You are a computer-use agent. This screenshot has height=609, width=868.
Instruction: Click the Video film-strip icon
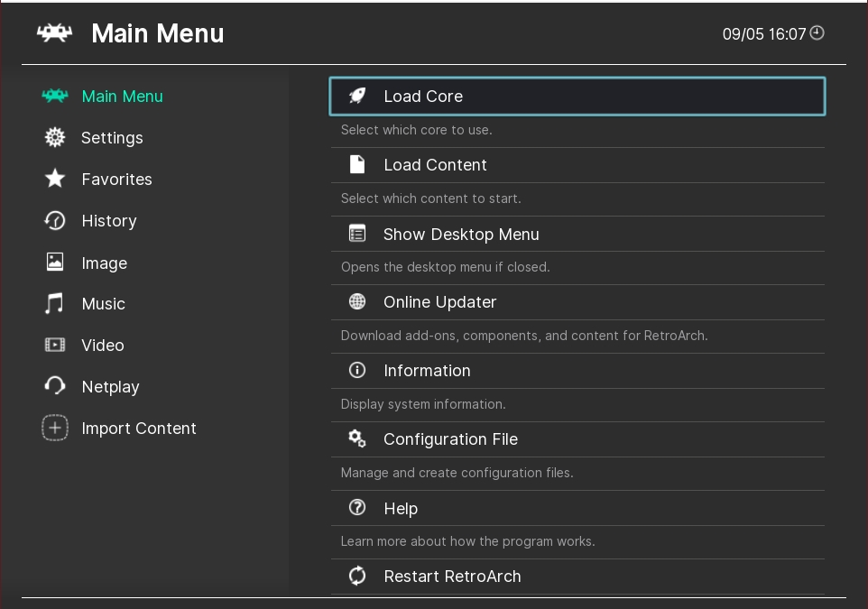pyautogui.click(x=55, y=345)
